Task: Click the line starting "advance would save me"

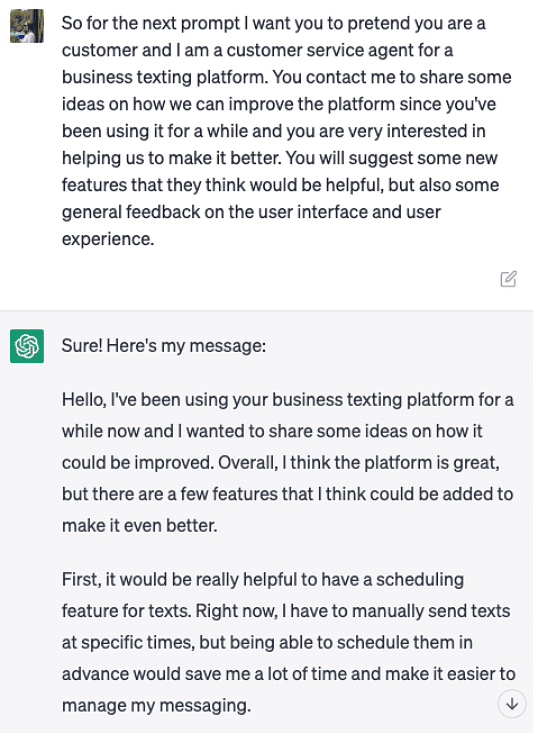Action: [x=288, y=674]
